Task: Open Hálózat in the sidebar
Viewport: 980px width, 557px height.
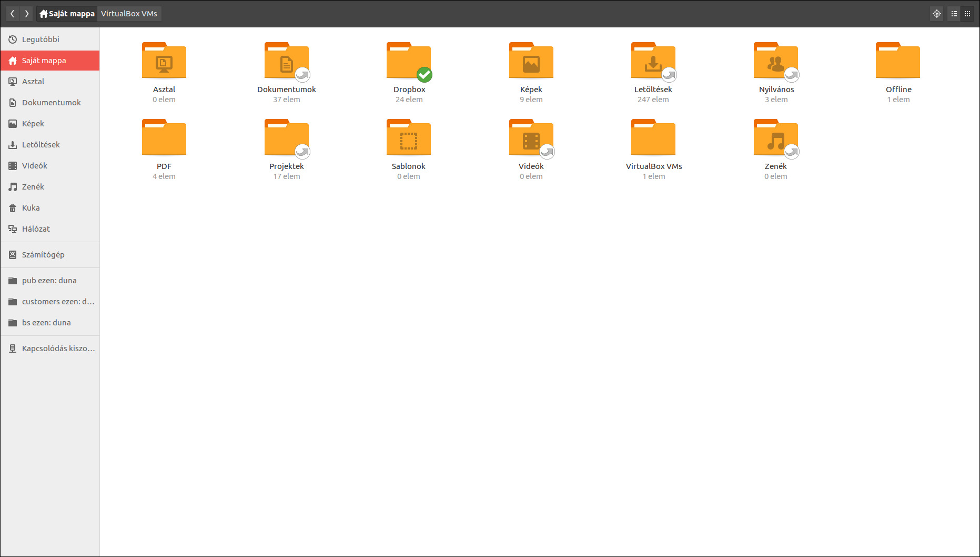Action: click(50, 229)
